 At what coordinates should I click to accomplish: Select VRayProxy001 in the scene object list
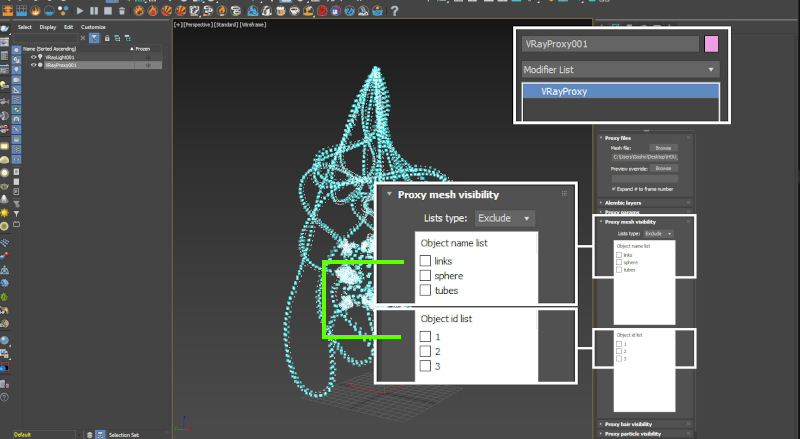(62, 65)
